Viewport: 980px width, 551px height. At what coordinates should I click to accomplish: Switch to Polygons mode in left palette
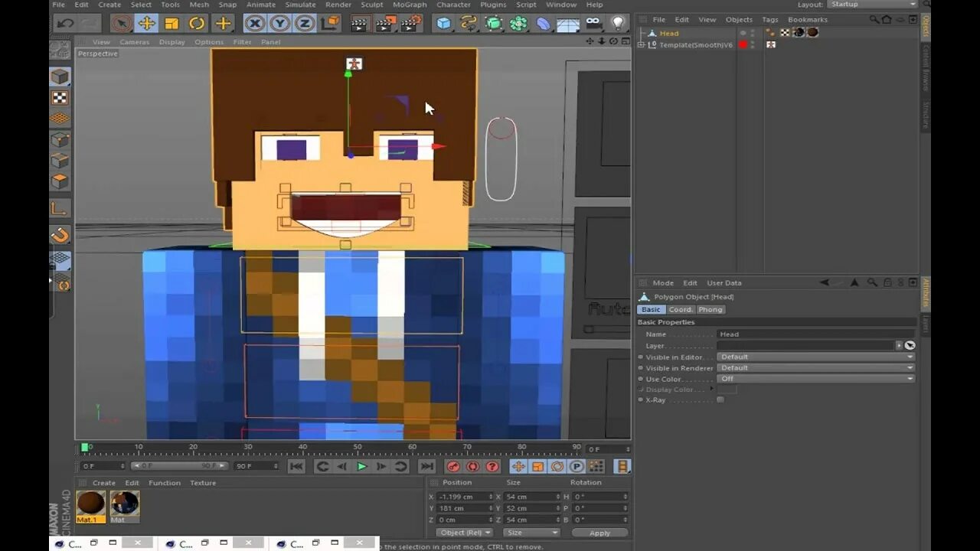[x=60, y=181]
